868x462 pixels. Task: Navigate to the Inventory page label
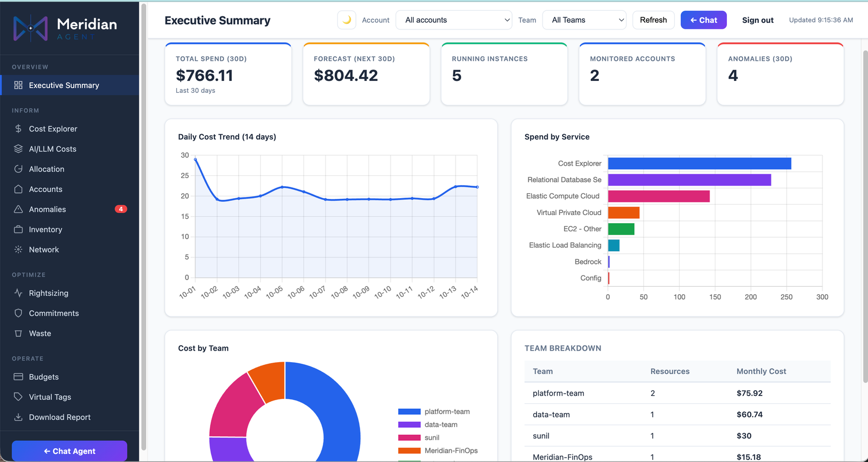[46, 230]
